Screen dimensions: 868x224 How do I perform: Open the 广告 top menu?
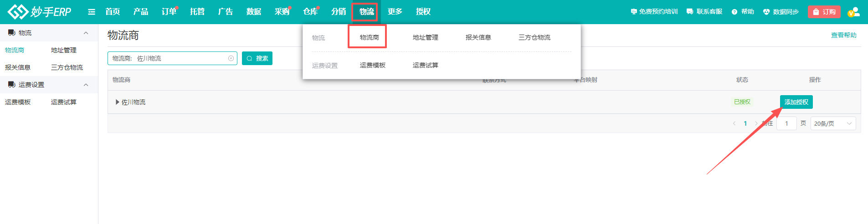pos(226,12)
